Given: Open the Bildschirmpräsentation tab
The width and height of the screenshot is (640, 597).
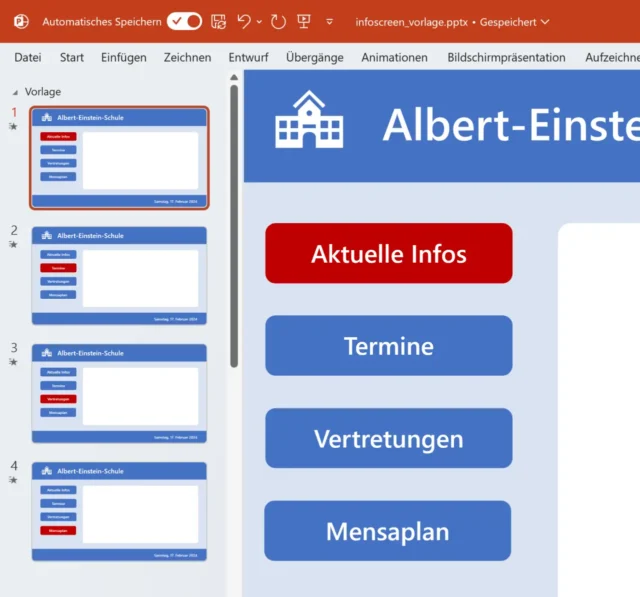Looking at the screenshot, I should click(506, 57).
